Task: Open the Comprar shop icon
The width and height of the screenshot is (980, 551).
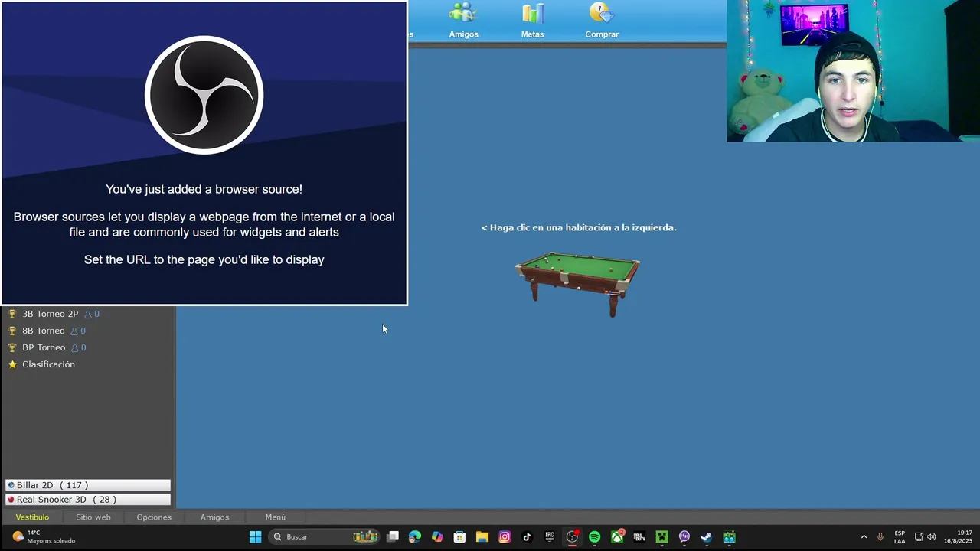Action: [x=602, y=20]
